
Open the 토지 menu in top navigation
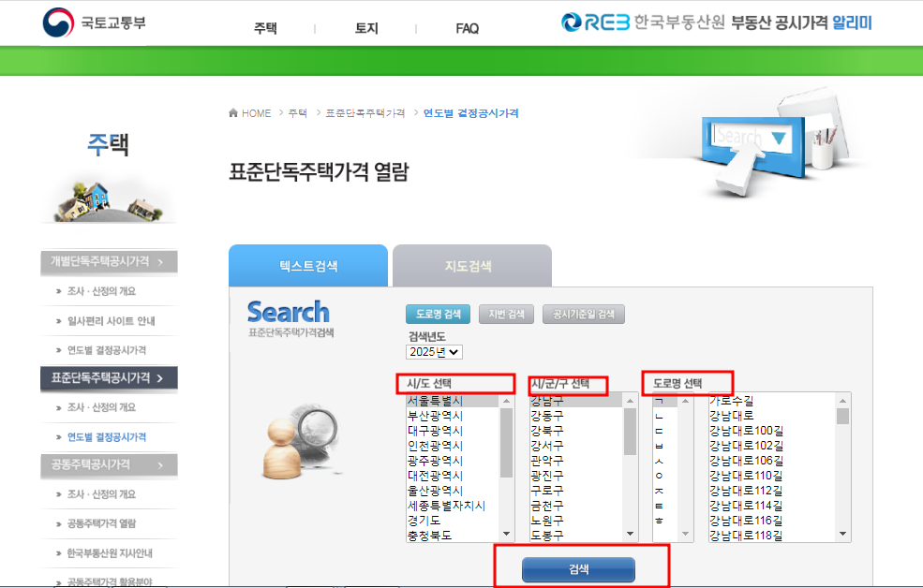[x=365, y=29]
